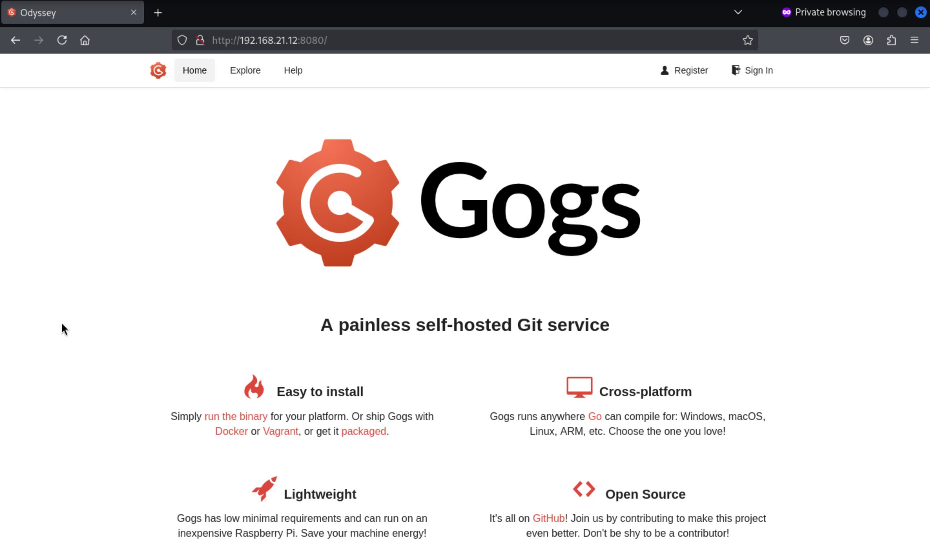
Task: Open the extensions puzzle icon
Action: 891,40
